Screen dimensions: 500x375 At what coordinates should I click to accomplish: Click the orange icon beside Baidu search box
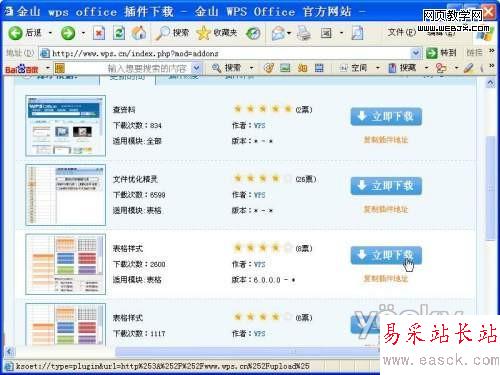[60, 69]
